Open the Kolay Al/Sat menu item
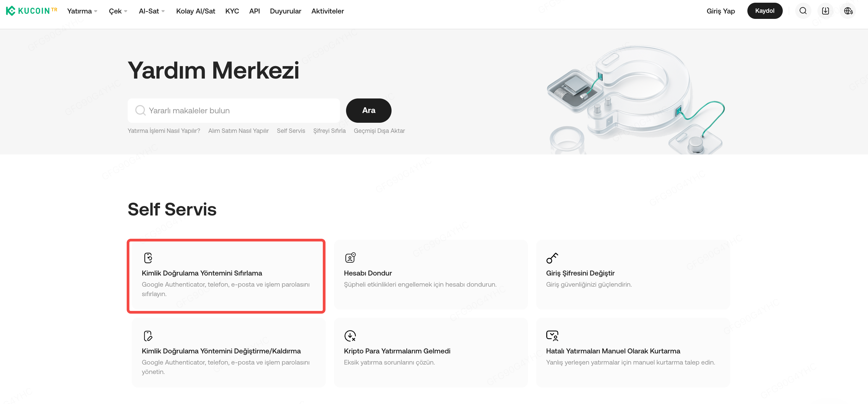Image resolution: width=868 pixels, height=404 pixels. point(195,11)
